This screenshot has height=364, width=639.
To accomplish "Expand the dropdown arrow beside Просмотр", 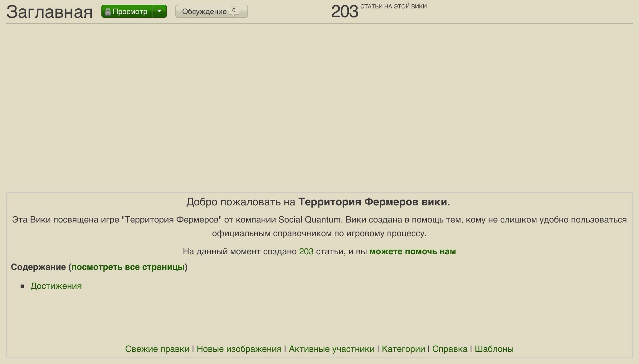I will pos(159,11).
